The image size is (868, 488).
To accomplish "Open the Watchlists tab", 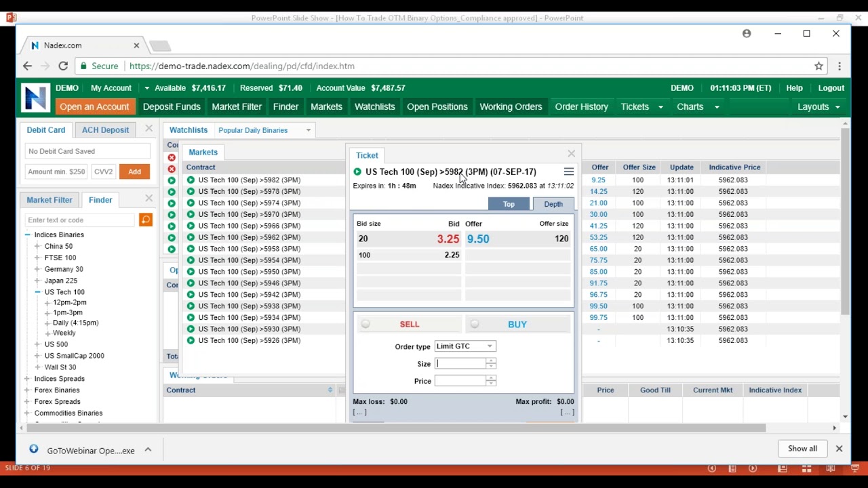I will (x=189, y=130).
